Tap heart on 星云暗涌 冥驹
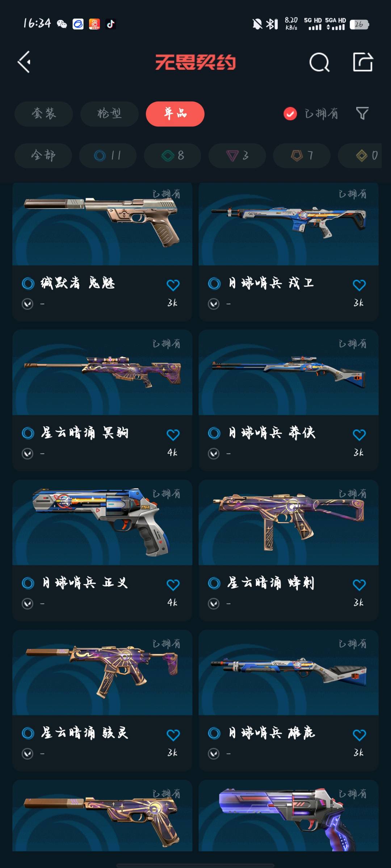 tap(173, 435)
